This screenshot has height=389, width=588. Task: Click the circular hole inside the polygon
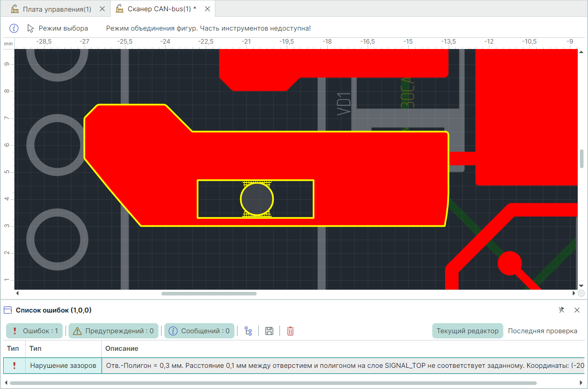coord(257,199)
